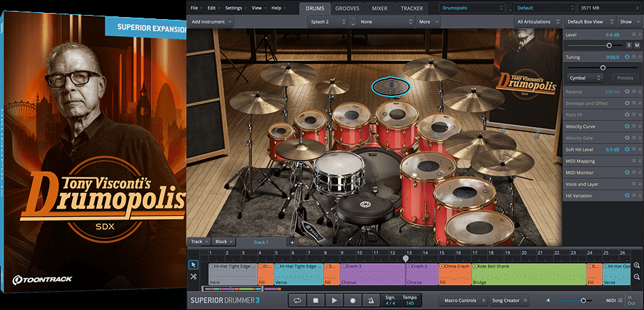Select the highlighted splash cymbal in kit
Viewport: 644px width, 310px height.
390,86
